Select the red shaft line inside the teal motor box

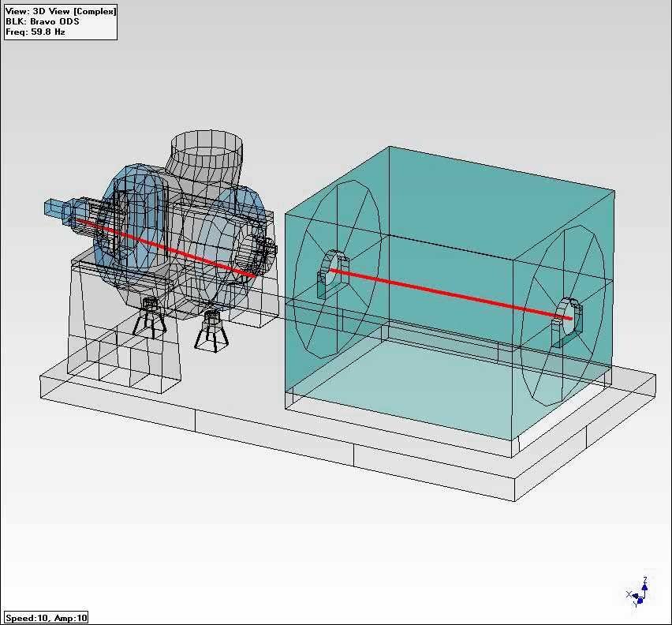451,294
